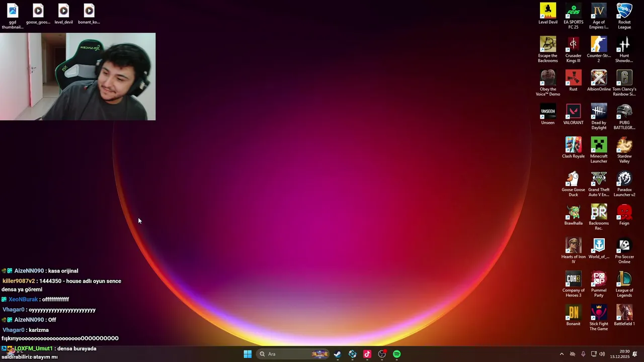The width and height of the screenshot is (644, 362).
Task: Open the blue diamond app on taskbar
Action: point(352,354)
